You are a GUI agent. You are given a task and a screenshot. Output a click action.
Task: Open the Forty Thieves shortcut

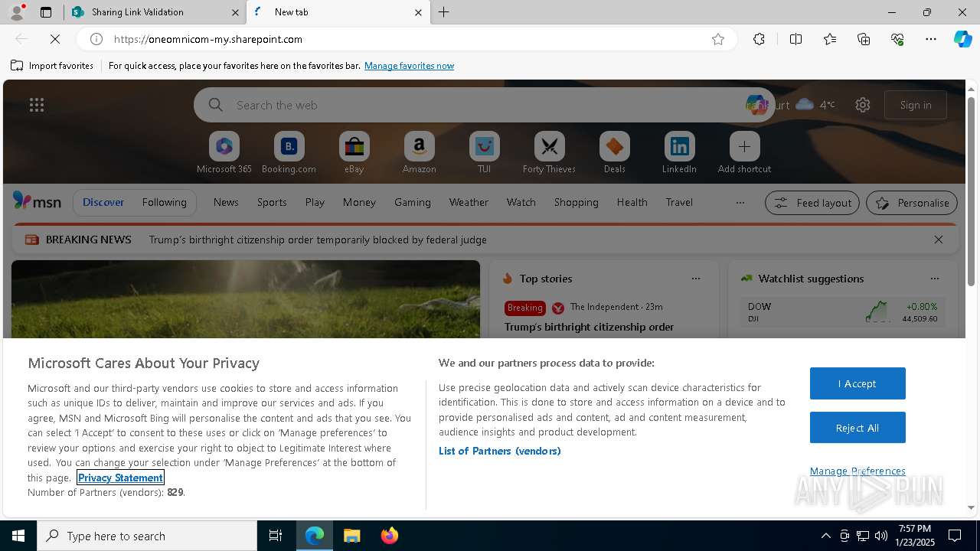549,153
